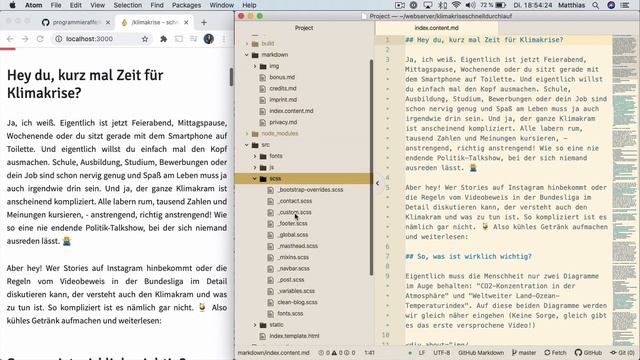Open _global.scss file
The image size is (640, 360).
(x=293, y=235)
